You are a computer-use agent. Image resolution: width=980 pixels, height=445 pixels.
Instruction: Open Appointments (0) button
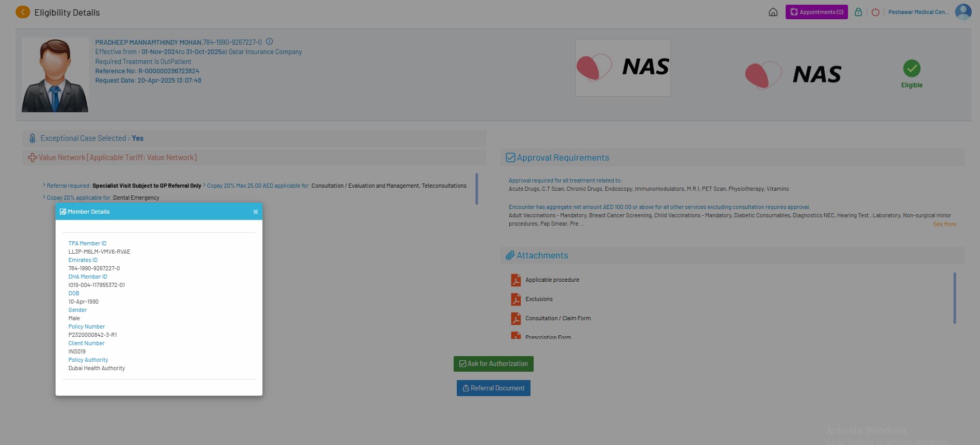point(816,12)
